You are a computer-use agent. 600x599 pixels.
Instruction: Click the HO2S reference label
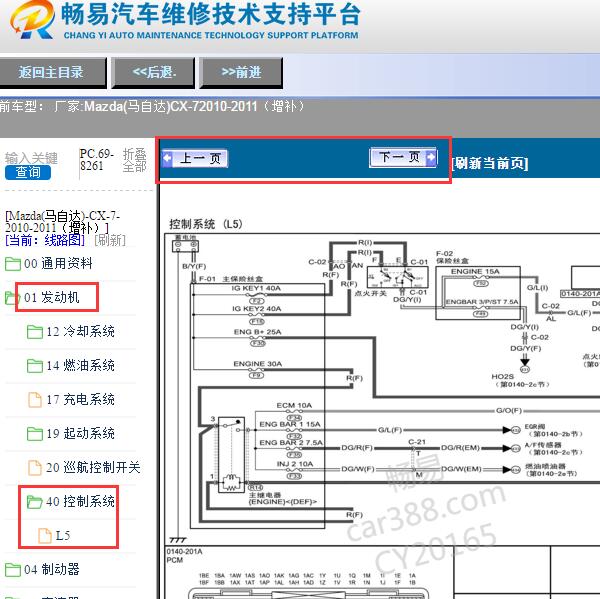[x=502, y=377]
